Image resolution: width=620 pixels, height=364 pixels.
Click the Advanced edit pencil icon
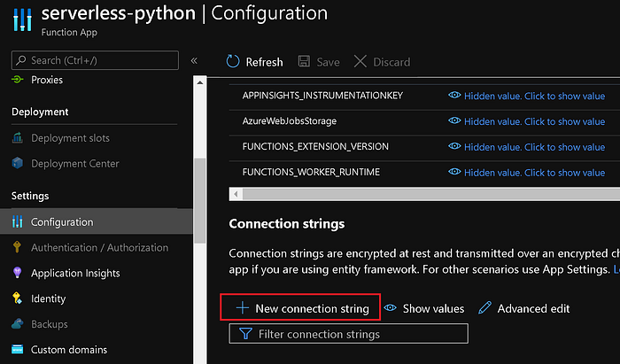[x=484, y=308]
